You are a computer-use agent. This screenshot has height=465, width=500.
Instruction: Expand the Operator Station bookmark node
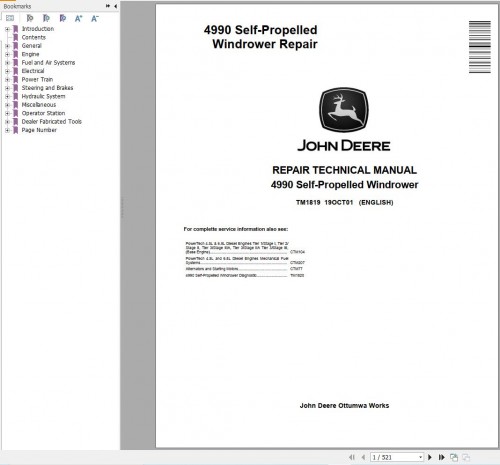(7, 113)
